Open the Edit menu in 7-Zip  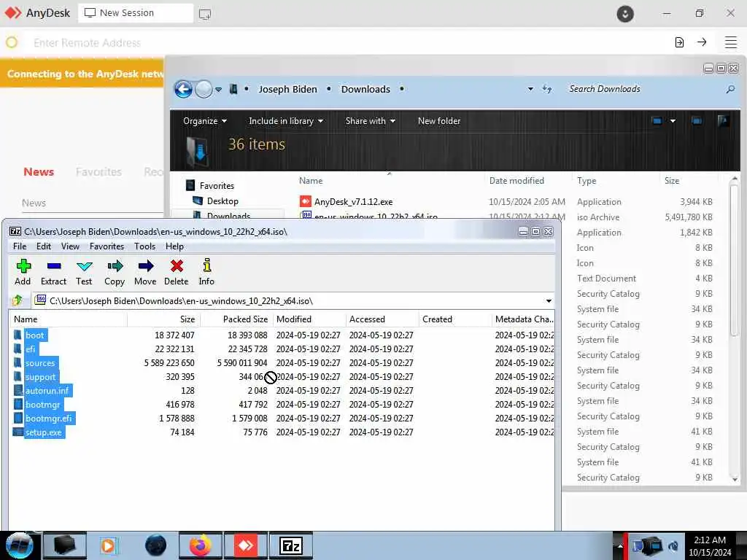coord(43,246)
